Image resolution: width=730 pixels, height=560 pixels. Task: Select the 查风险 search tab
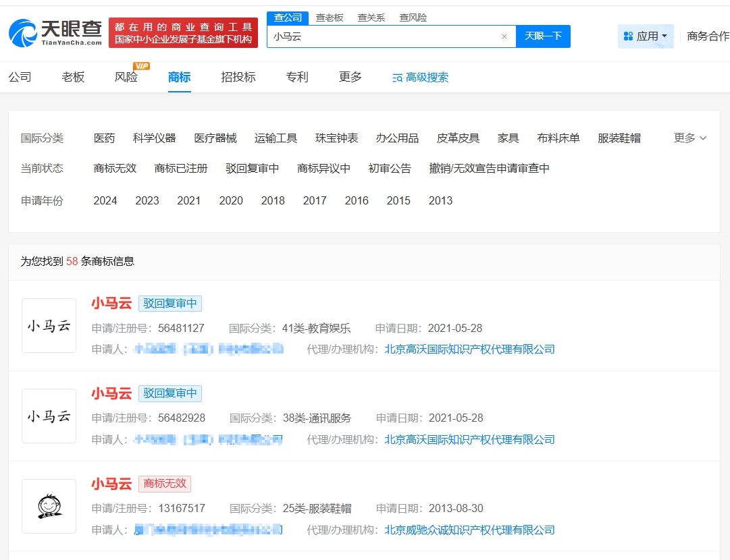tap(413, 18)
